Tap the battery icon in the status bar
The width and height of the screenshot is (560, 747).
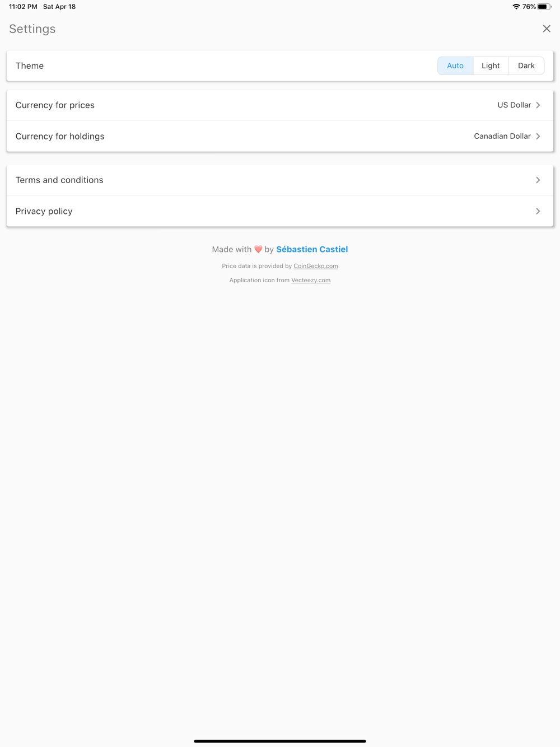(x=544, y=7)
